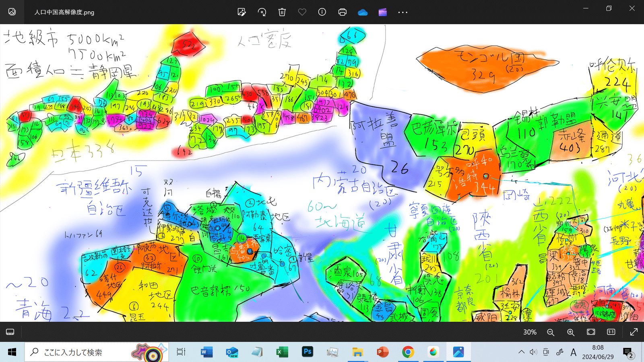Image resolution: width=644 pixels, height=362 pixels.
Task: Zoom in with the plus magnifier
Action: point(571,332)
